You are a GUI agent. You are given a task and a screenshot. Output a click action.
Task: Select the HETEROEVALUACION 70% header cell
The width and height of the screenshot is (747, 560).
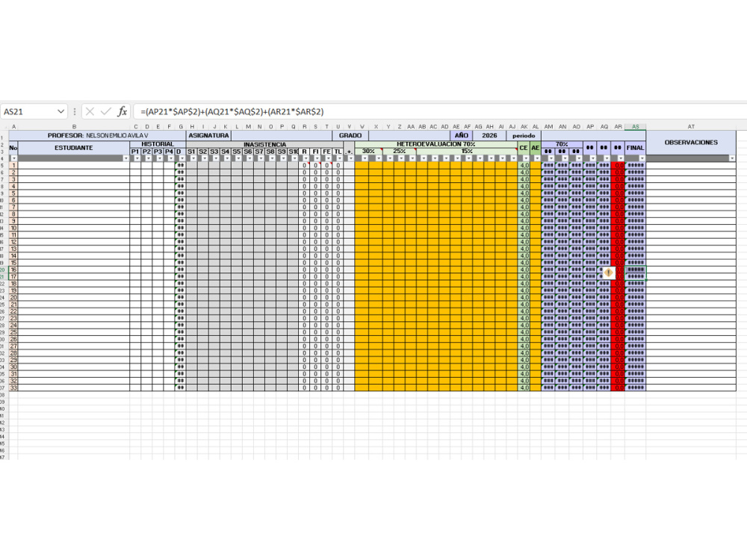(436, 144)
